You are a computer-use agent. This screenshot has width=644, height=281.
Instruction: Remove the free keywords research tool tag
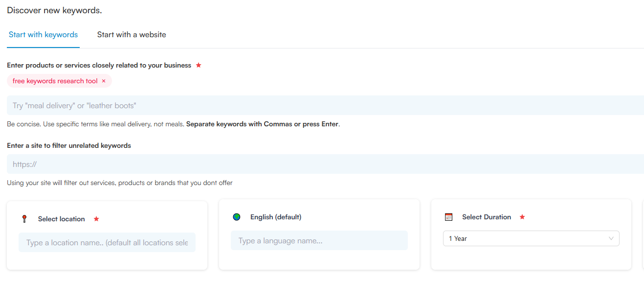(x=104, y=81)
